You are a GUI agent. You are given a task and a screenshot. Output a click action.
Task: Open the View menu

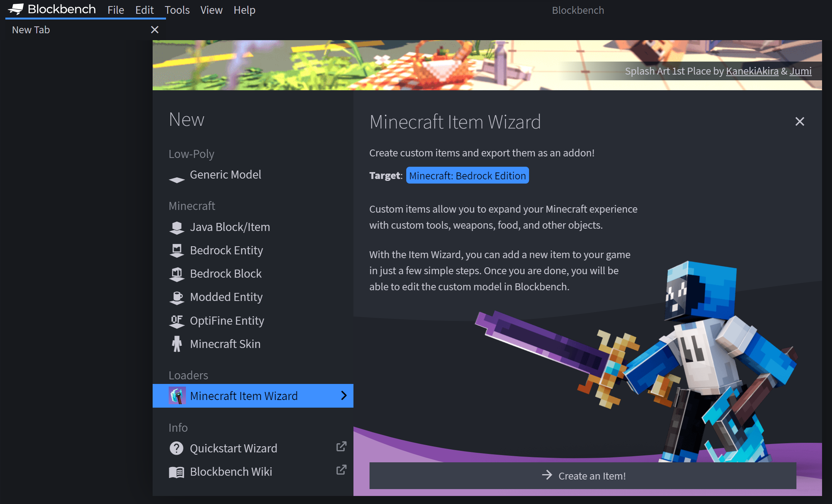[x=211, y=10]
